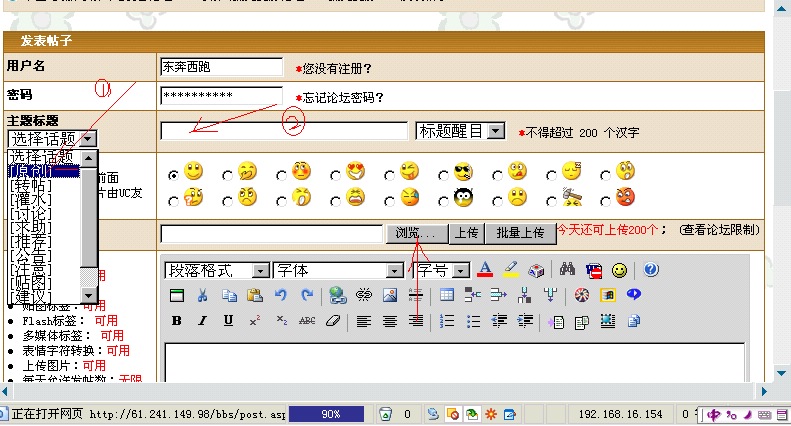Click the Italic formatting icon
Viewport: 791px width, 426px height.
pos(203,321)
